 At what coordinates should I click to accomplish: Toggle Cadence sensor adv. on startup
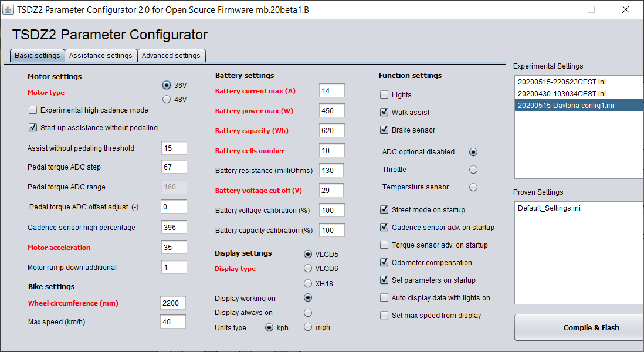point(384,227)
